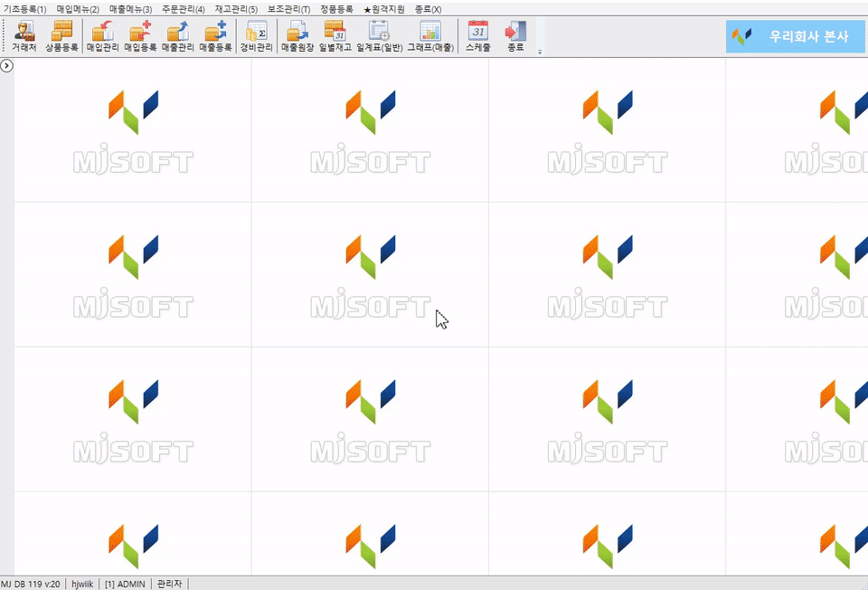Open 상품등록 product registration

(x=61, y=36)
